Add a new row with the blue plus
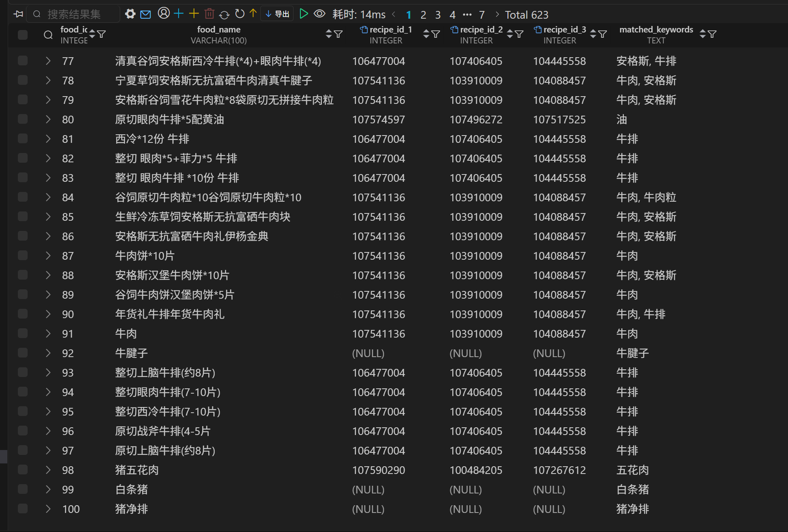 [178, 14]
